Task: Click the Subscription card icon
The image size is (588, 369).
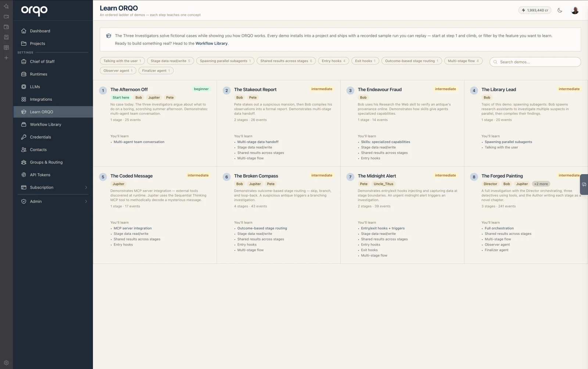Action: (x=24, y=187)
